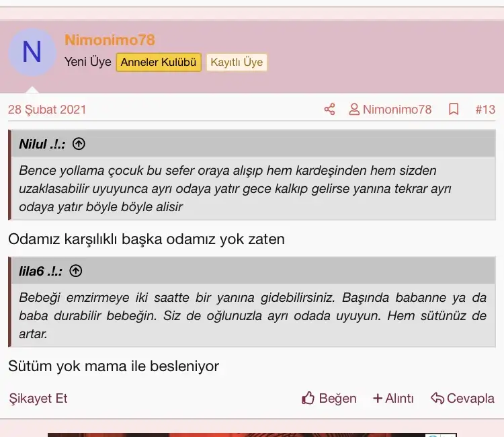Jump to Nilul's original post via arrow icon
The image size is (504, 437).
pyautogui.click(x=79, y=144)
